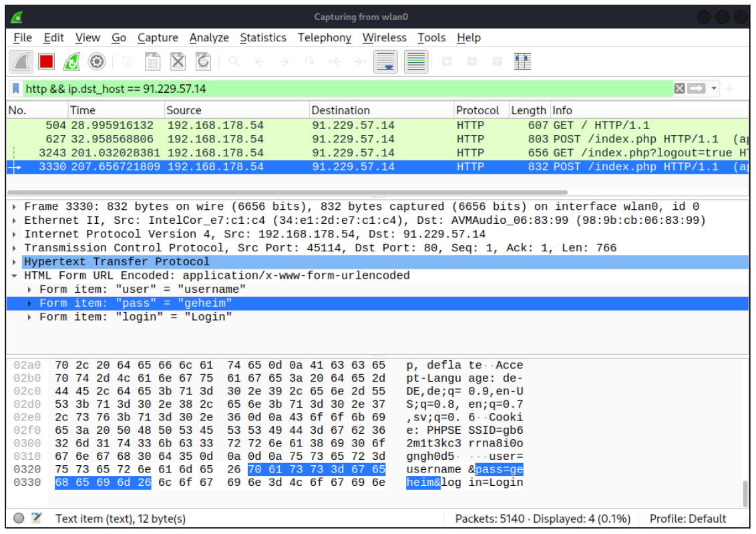Collapse the HTML Form URL Encoded node
The width and height of the screenshot is (756, 534).
coord(16,275)
